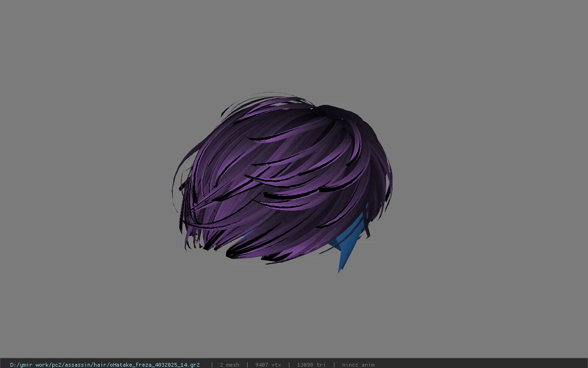Click the file path oHatake_freza_4032025_14.gr2 in status bar
The width and height of the screenshot is (588, 368).
coord(105,365)
